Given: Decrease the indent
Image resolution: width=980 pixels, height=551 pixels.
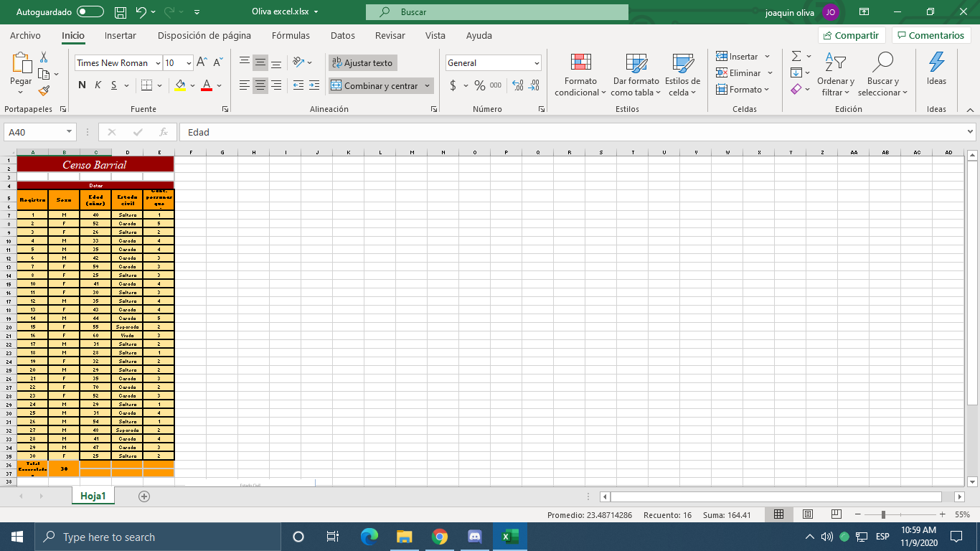Looking at the screenshot, I should point(298,85).
